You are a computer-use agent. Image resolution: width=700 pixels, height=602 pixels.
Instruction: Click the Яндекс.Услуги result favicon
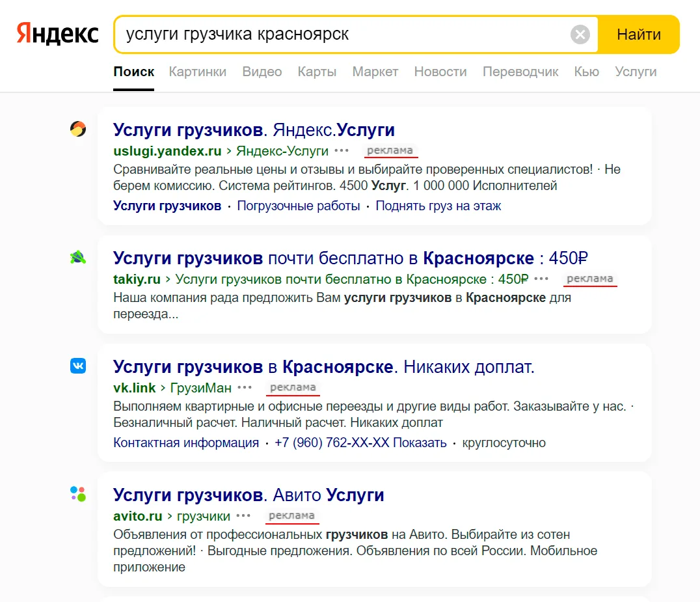click(77, 129)
